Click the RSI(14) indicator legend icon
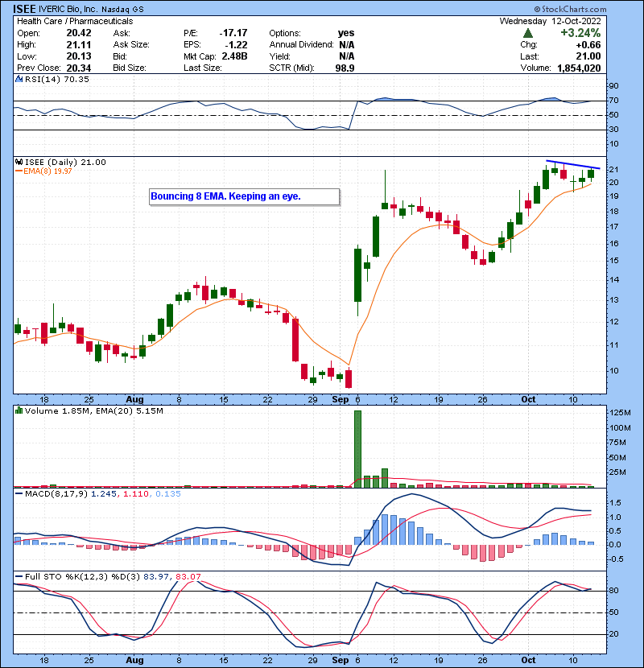This screenshot has width=644, height=668. 19,79
